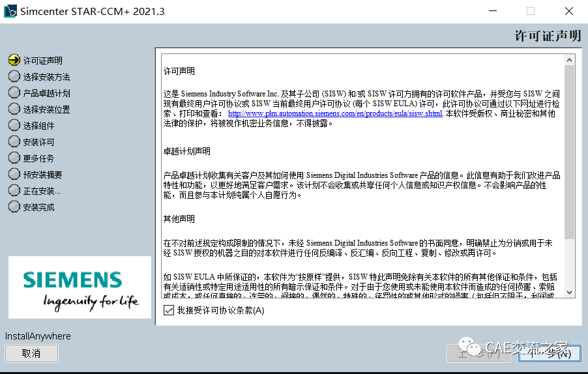Image resolution: width=588 pixels, height=374 pixels.
Task: Minimize the installer window
Action: (x=493, y=11)
